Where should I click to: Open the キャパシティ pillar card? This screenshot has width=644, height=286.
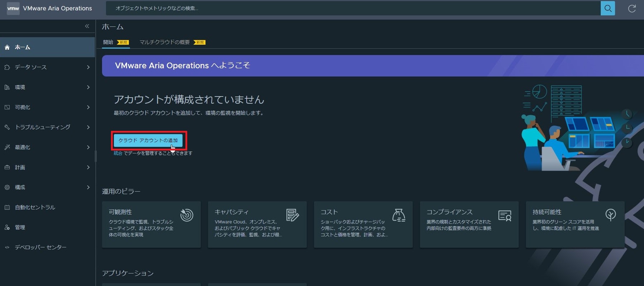tap(257, 225)
